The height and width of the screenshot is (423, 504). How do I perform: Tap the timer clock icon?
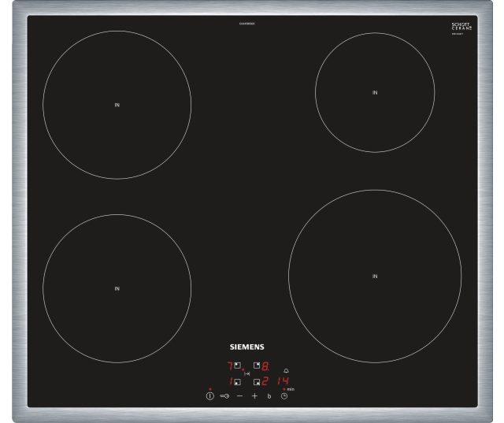(x=284, y=396)
